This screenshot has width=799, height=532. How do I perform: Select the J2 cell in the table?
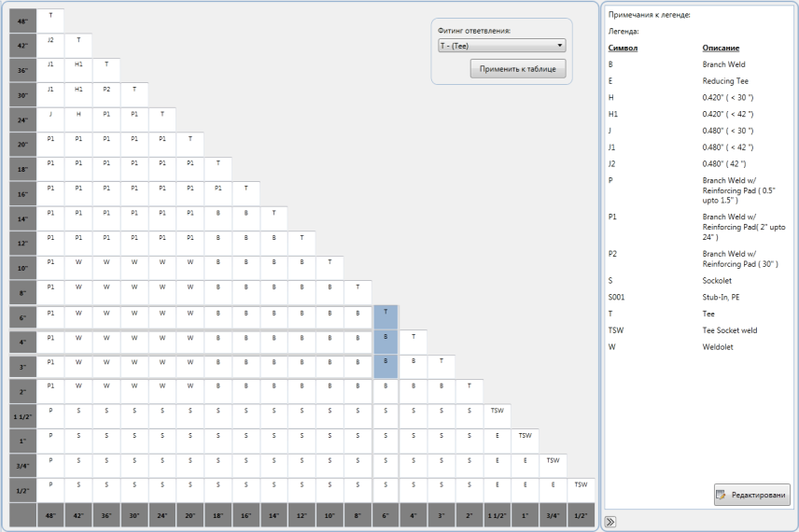[50, 46]
